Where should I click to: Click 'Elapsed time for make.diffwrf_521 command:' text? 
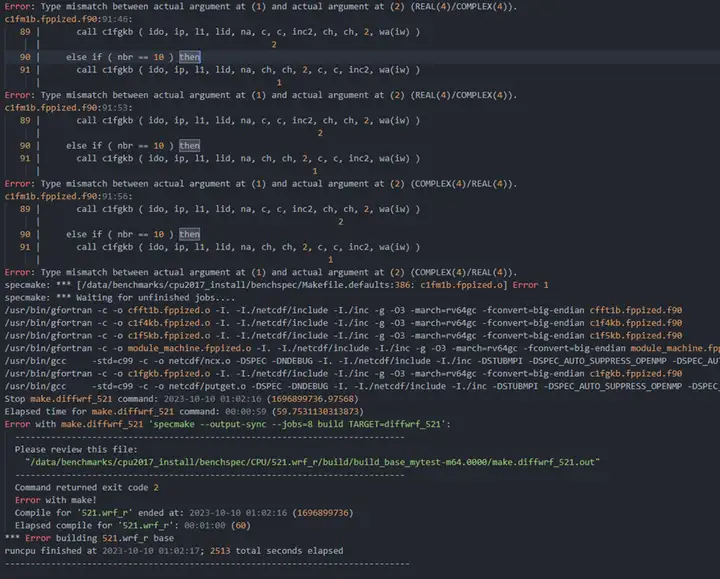point(112,411)
